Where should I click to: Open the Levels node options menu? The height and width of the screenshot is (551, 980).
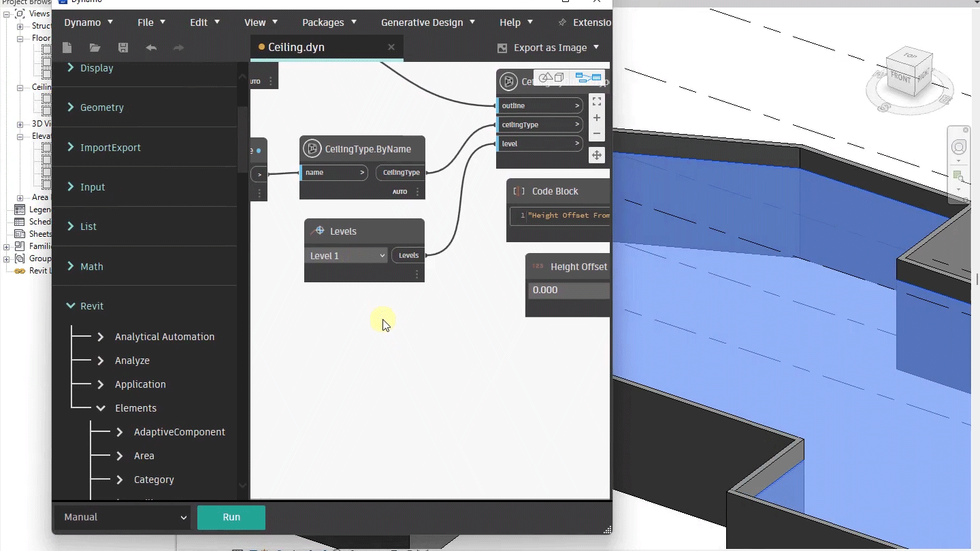417,274
